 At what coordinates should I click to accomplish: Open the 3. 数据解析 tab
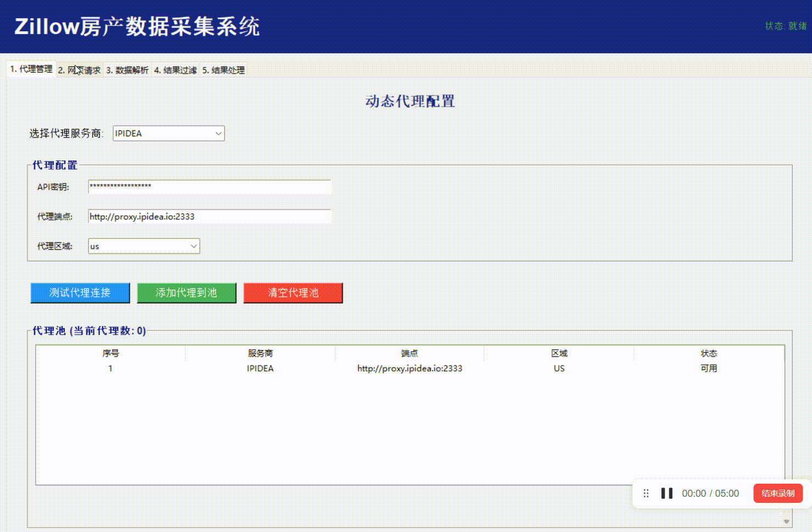click(x=127, y=70)
